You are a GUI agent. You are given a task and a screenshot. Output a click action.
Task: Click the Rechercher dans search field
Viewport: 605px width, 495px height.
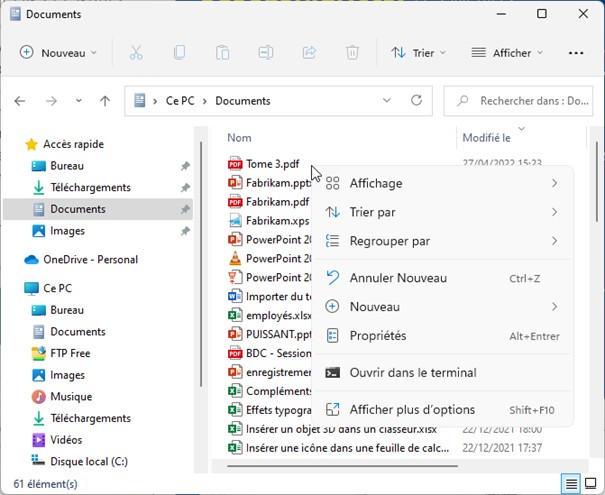(528, 101)
